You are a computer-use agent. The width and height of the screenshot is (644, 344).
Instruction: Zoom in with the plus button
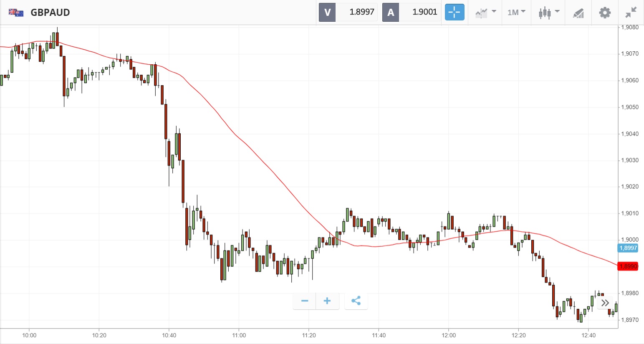click(327, 301)
